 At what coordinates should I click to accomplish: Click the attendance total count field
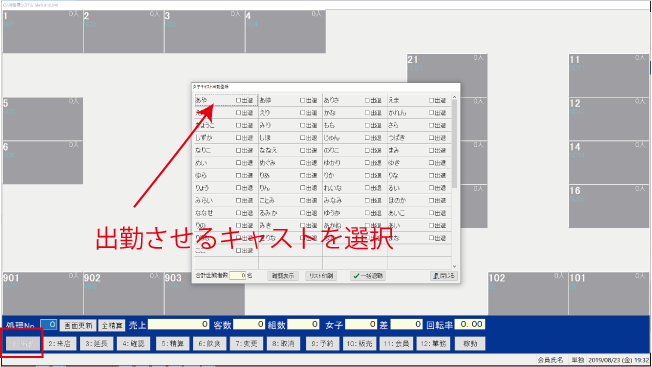click(238, 275)
